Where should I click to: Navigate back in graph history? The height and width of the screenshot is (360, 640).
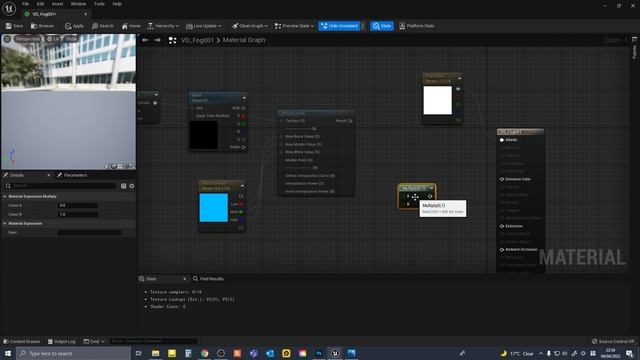click(x=145, y=40)
